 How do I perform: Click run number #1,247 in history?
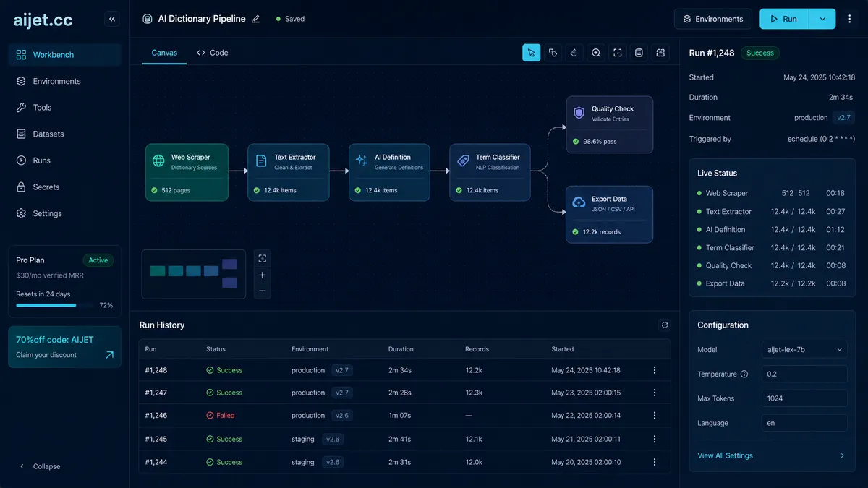click(x=156, y=393)
